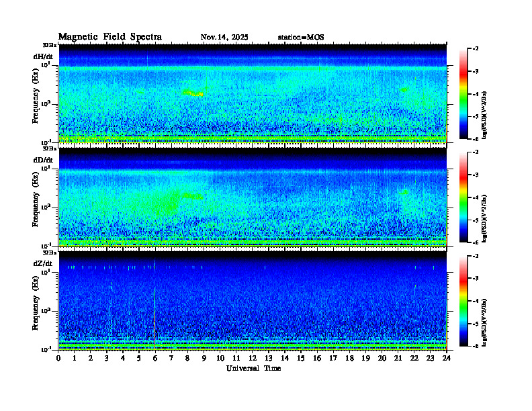Click the hour "8" tick label
This screenshot has height=411, width=532.
[x=187, y=358]
